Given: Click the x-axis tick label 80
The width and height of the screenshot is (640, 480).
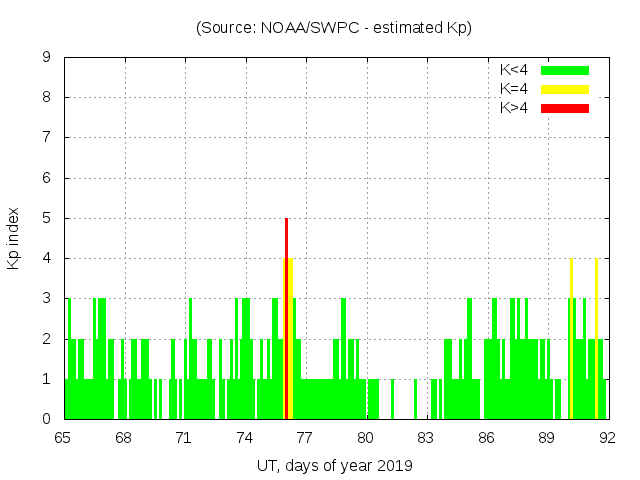Looking at the screenshot, I should tap(365, 437).
